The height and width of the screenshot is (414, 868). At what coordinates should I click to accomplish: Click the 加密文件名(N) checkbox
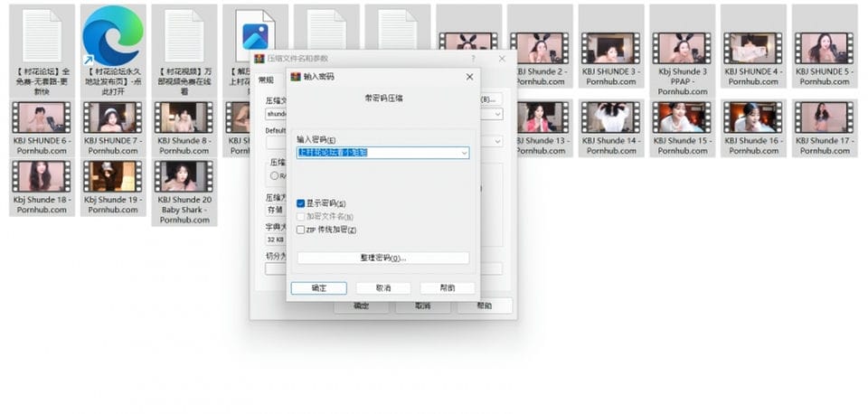pos(300,217)
